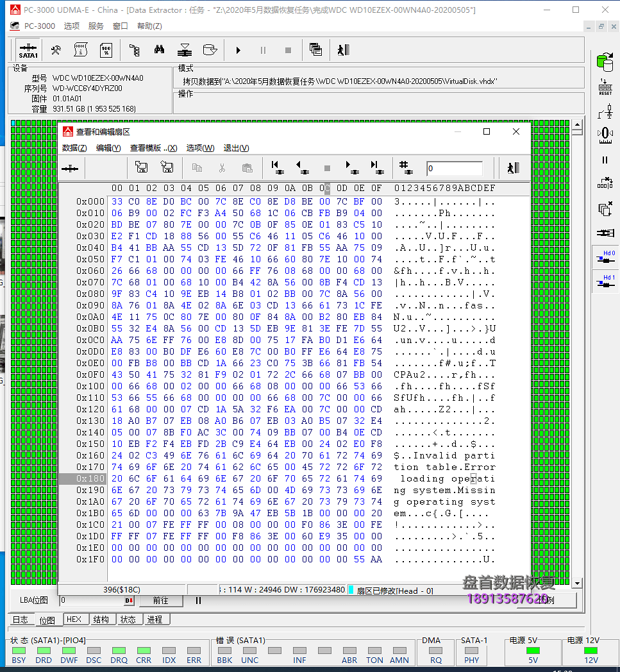620x672 pixels.
Task: Click the bitmap scrollbar up arrow
Action: (577, 124)
